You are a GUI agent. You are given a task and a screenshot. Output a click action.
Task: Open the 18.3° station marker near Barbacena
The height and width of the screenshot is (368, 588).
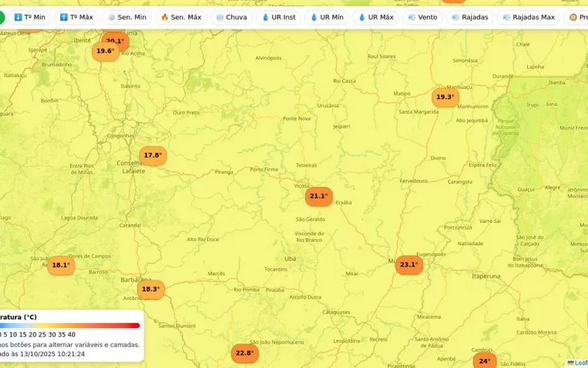pyautogui.click(x=150, y=289)
